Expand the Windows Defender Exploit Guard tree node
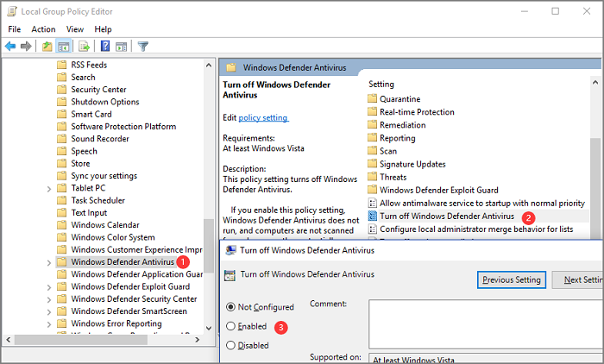The height and width of the screenshot is (364, 604). [48, 286]
